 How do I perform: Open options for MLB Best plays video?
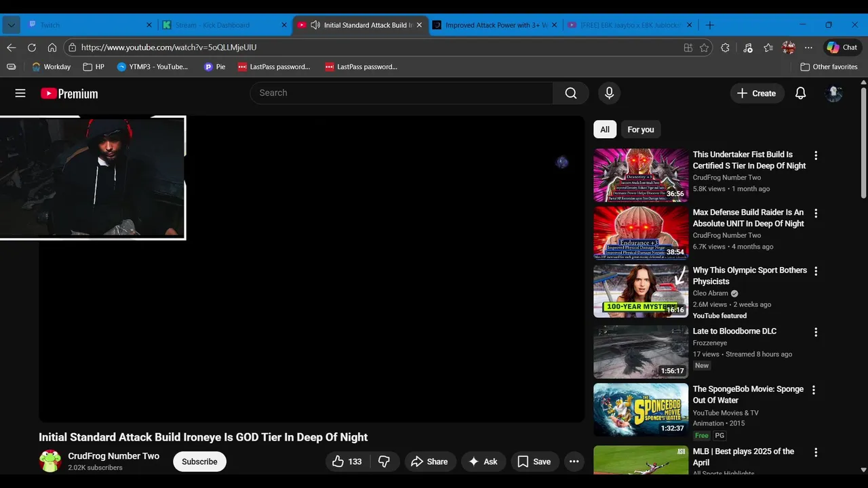(816, 452)
